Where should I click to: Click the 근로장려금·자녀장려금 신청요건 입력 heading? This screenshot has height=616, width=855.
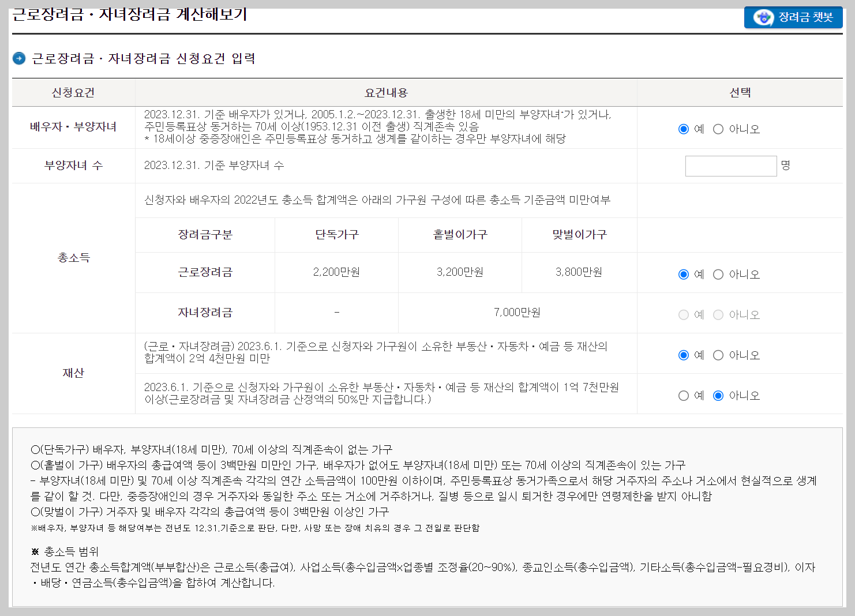[x=144, y=58]
